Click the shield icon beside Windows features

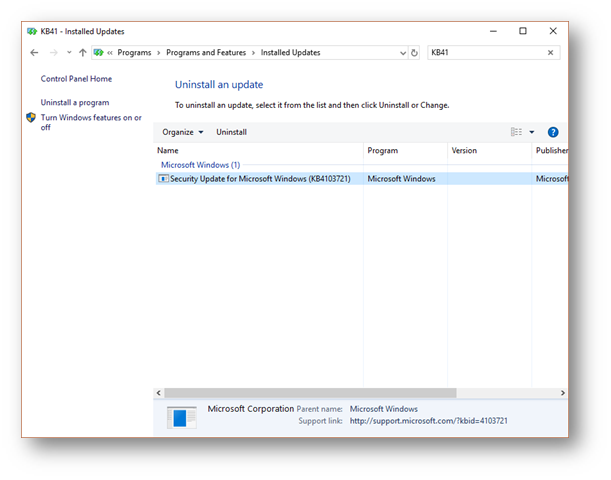pyautogui.click(x=31, y=118)
